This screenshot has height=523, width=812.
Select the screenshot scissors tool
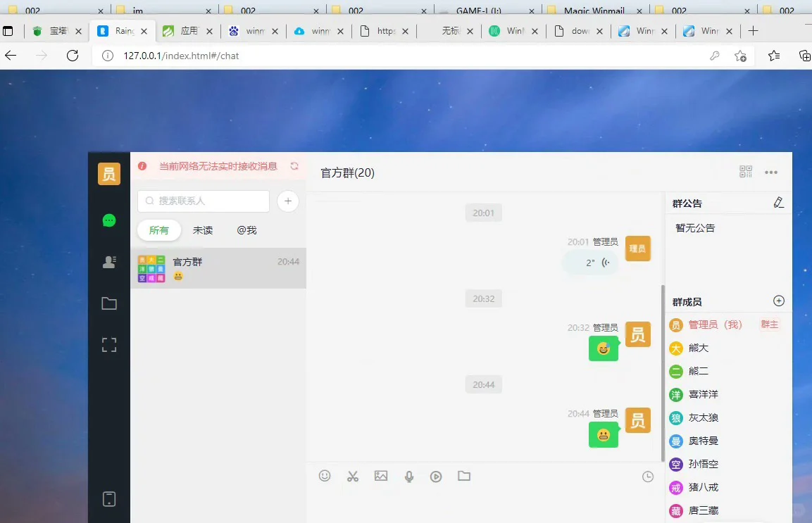(353, 476)
